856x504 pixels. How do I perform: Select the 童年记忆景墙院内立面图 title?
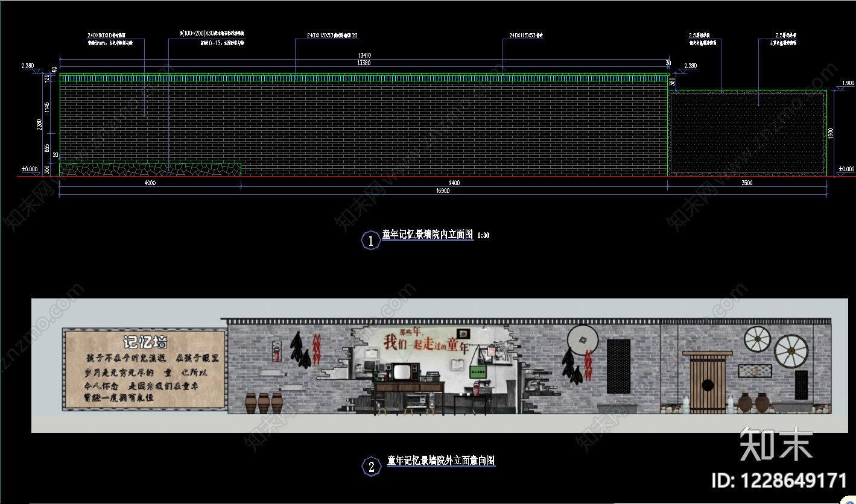427,235
